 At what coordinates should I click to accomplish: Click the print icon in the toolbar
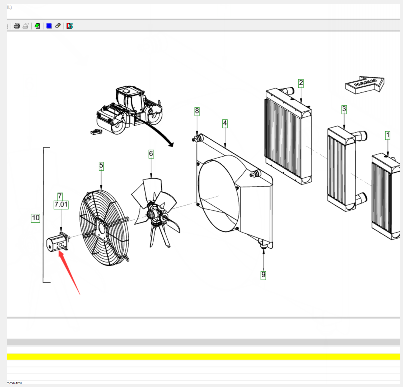17,26
